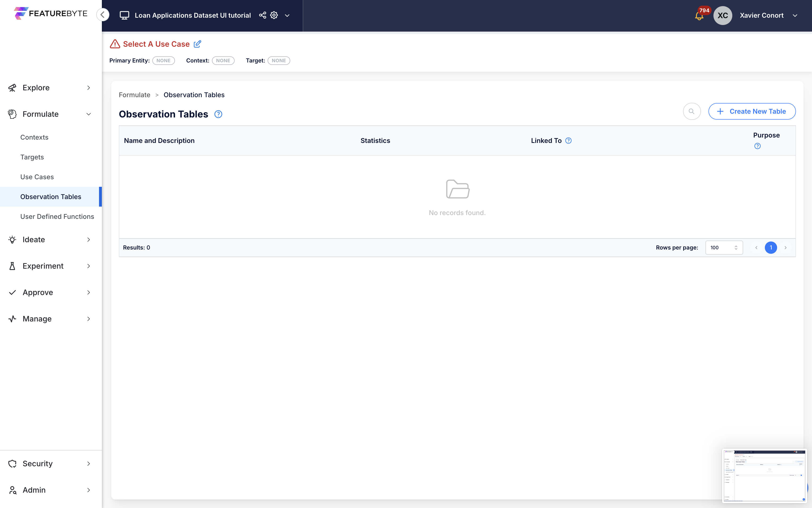Expand the Experiment section

51,266
